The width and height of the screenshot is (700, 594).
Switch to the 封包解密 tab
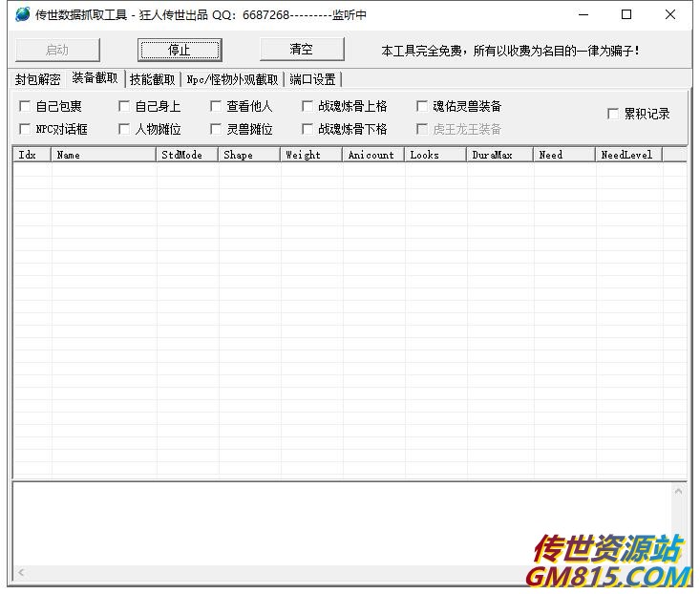[x=37, y=79]
